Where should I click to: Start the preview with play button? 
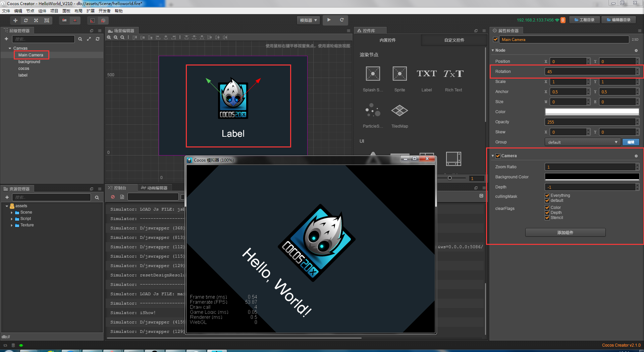(x=329, y=20)
